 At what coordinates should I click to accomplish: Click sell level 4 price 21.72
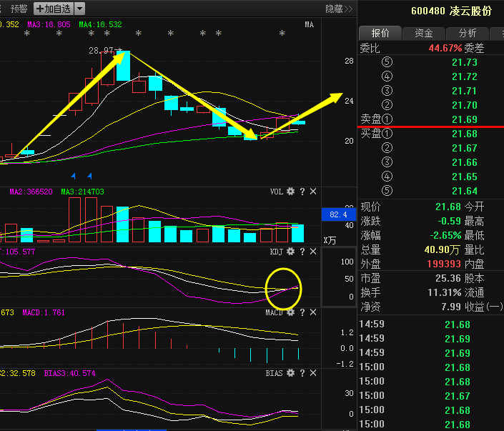coord(465,76)
